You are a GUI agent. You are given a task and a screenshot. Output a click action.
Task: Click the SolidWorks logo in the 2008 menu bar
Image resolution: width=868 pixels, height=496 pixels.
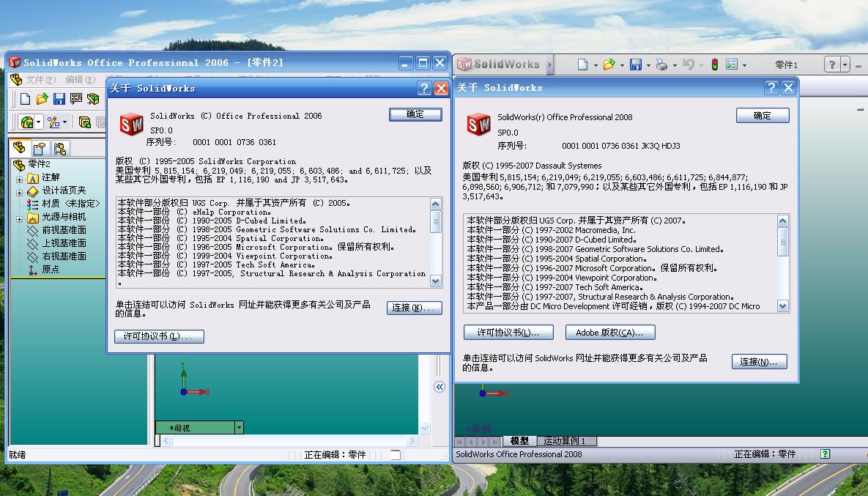click(497, 64)
